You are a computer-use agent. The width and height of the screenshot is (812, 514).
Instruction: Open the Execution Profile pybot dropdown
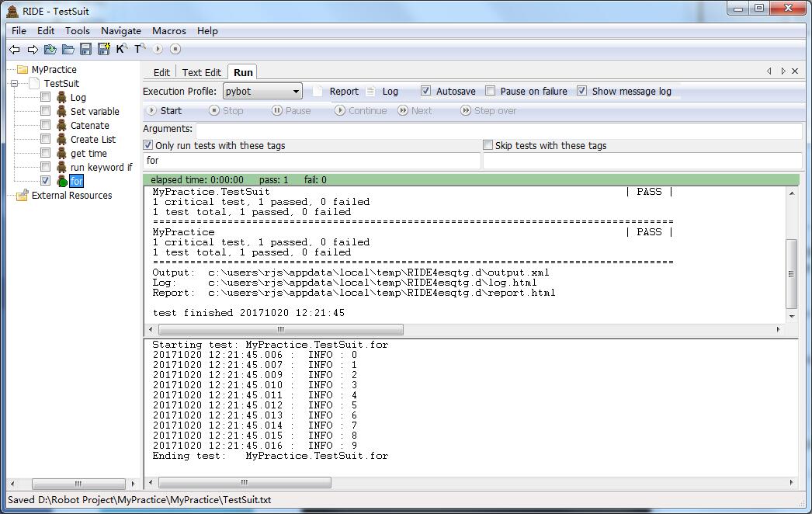pos(262,91)
